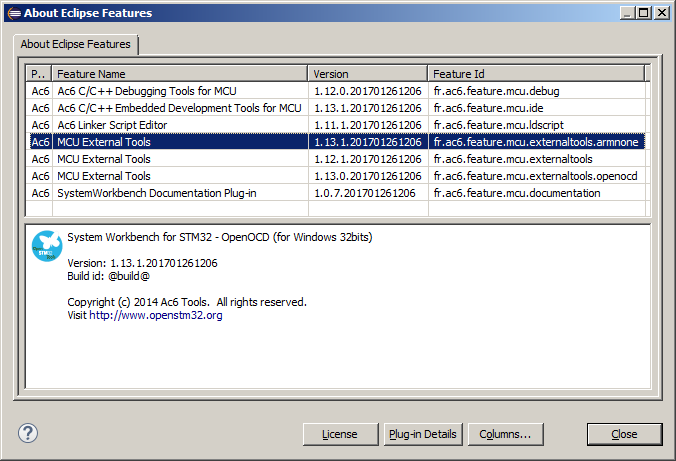Sort by the Feature Name column header
Image resolution: width=676 pixels, height=461 pixels.
pos(179,74)
